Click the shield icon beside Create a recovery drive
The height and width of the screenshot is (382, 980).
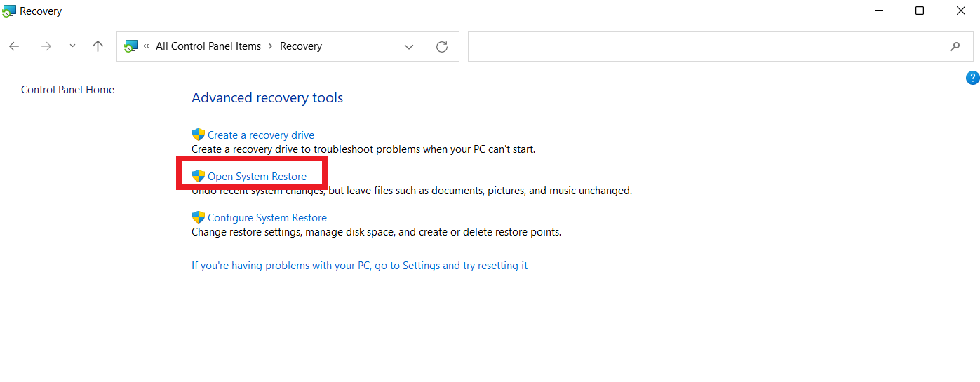point(199,135)
